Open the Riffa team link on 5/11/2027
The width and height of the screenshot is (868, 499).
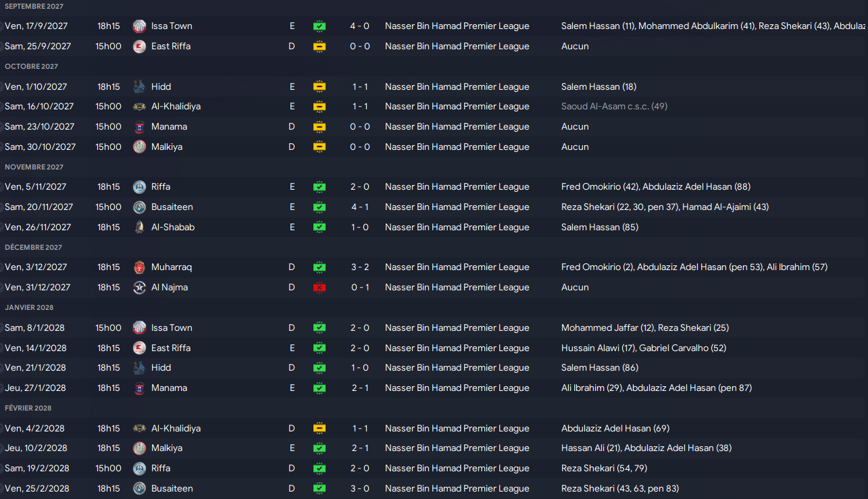click(161, 187)
